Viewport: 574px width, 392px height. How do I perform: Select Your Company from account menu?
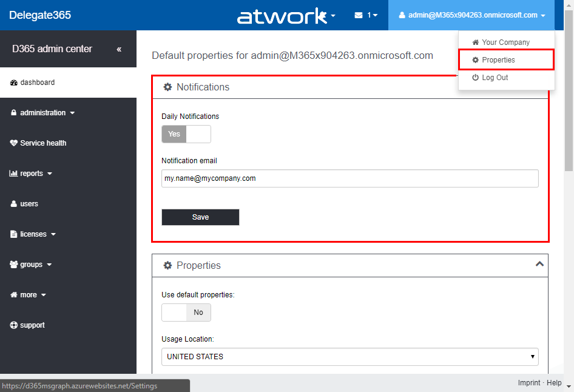506,42
